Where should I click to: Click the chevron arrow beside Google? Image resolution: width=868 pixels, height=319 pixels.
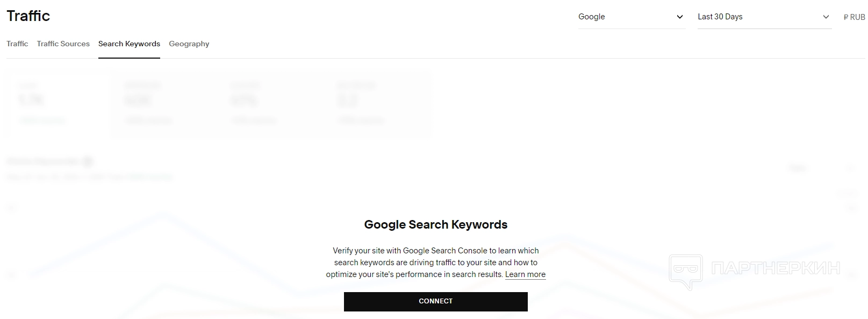[x=680, y=17]
